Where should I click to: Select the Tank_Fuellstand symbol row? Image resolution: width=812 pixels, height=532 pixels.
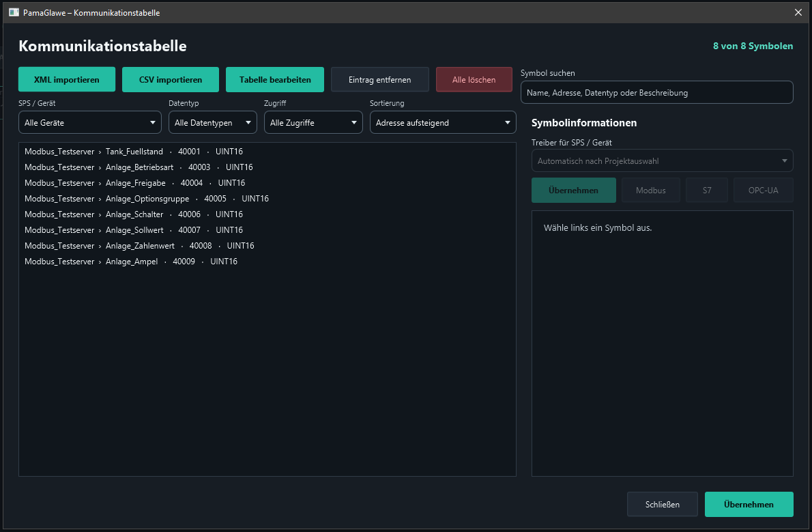click(x=267, y=152)
